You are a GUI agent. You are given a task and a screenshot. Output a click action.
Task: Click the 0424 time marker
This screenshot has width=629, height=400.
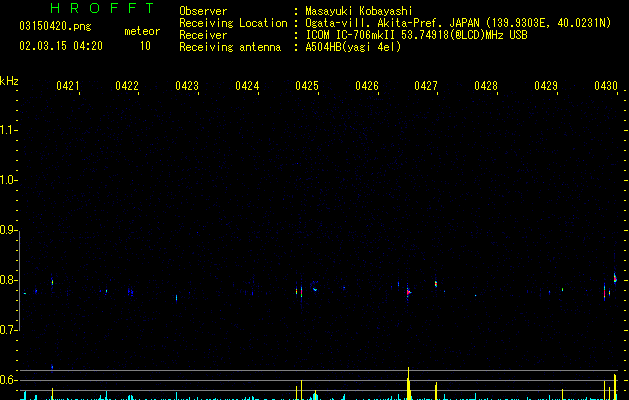click(x=247, y=86)
